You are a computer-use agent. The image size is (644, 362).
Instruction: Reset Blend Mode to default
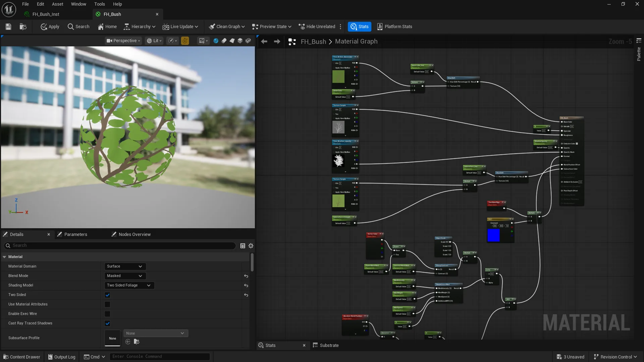[x=246, y=276]
